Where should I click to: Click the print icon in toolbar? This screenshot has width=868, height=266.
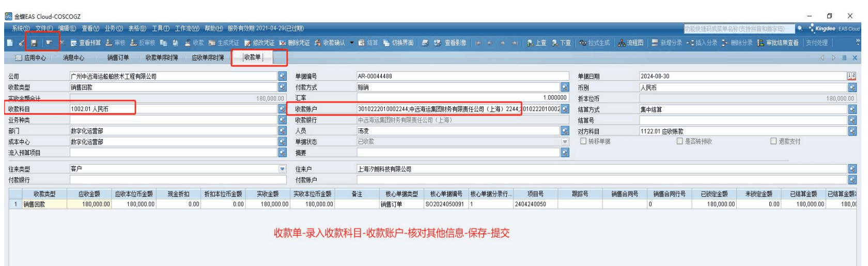coord(425,43)
